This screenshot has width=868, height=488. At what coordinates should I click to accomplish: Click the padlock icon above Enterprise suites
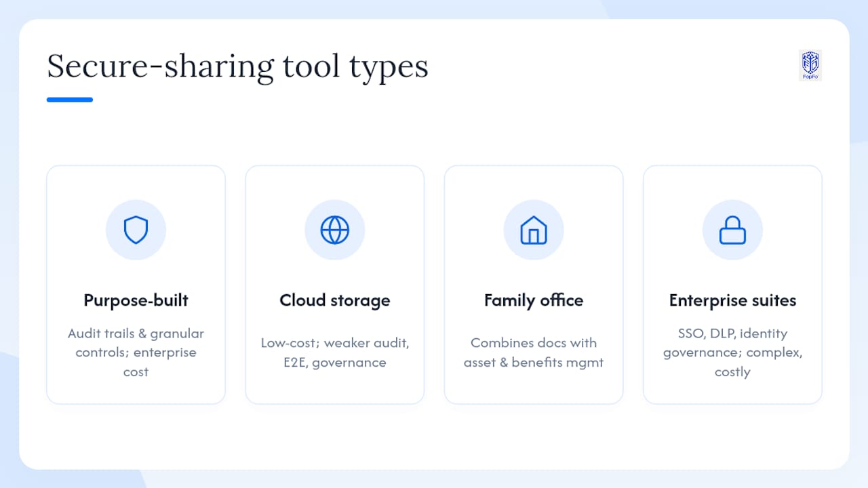[732, 230]
